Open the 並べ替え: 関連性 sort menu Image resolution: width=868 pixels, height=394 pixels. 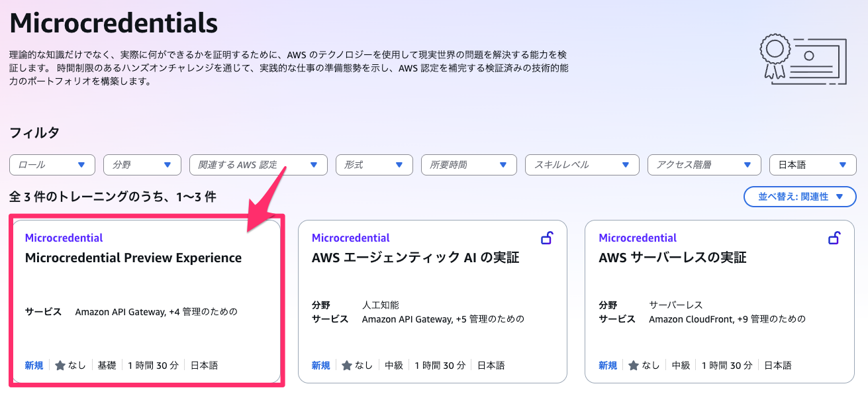tap(800, 197)
